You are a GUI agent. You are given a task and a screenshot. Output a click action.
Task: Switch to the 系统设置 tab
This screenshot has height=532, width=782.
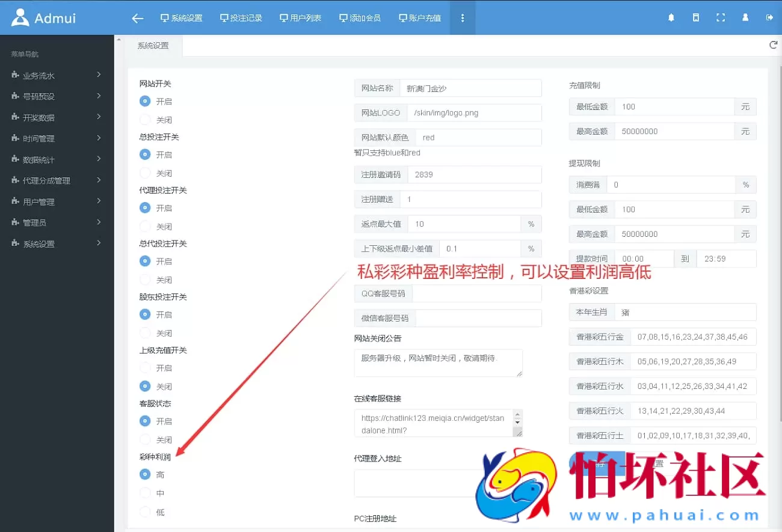click(x=155, y=45)
